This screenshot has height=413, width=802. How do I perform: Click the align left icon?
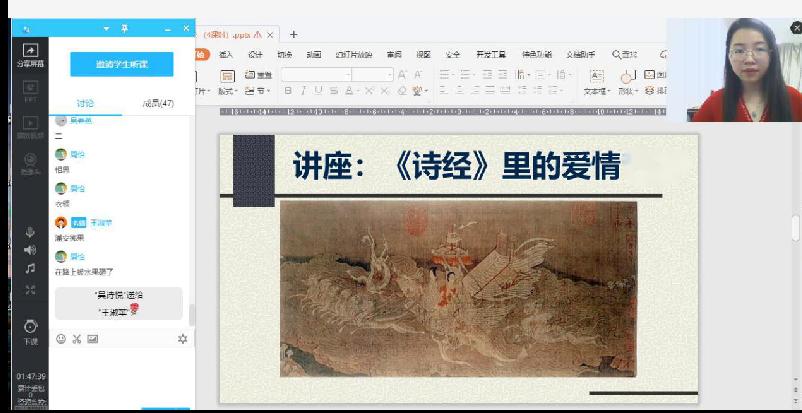pos(444,91)
